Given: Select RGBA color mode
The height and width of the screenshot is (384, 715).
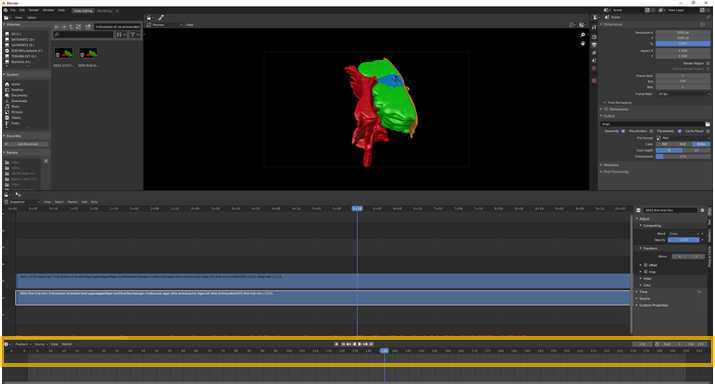Looking at the screenshot, I should coord(701,144).
